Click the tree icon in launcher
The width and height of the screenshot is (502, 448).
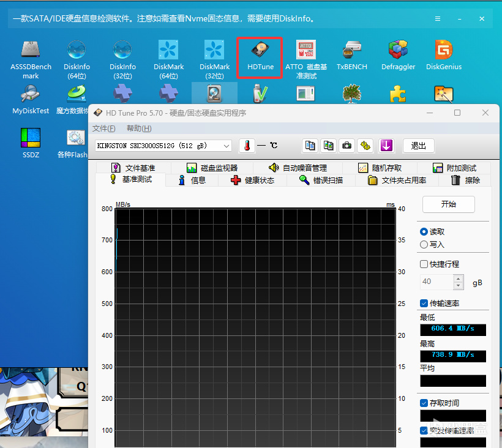tap(352, 94)
